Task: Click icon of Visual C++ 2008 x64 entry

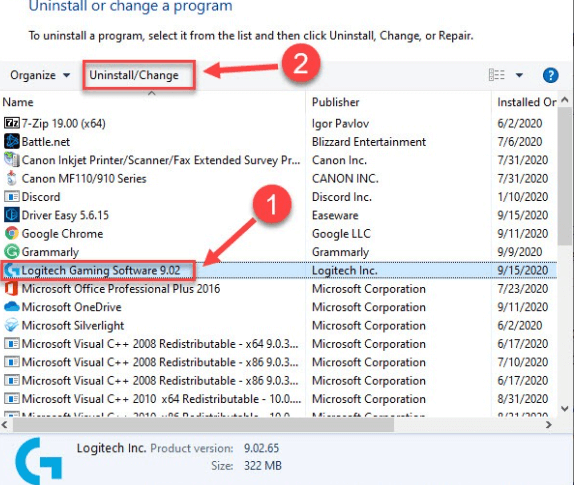Action: [12, 344]
